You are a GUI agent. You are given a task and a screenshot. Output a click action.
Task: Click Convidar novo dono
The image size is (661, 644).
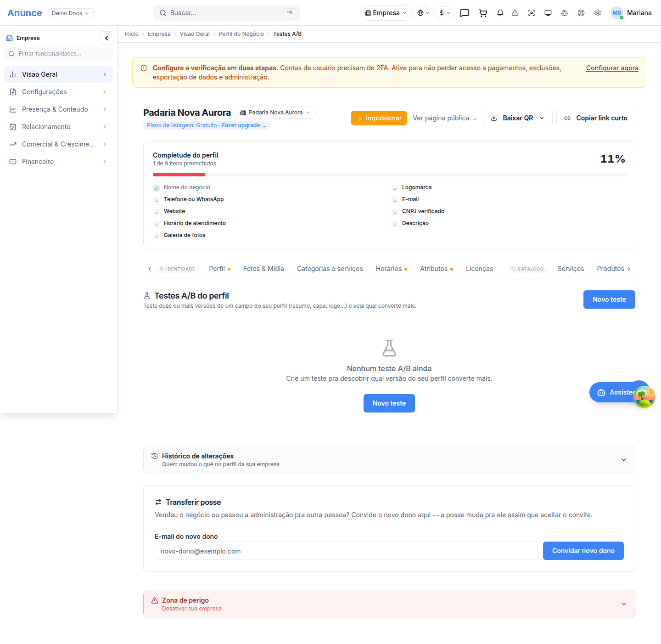pos(583,551)
